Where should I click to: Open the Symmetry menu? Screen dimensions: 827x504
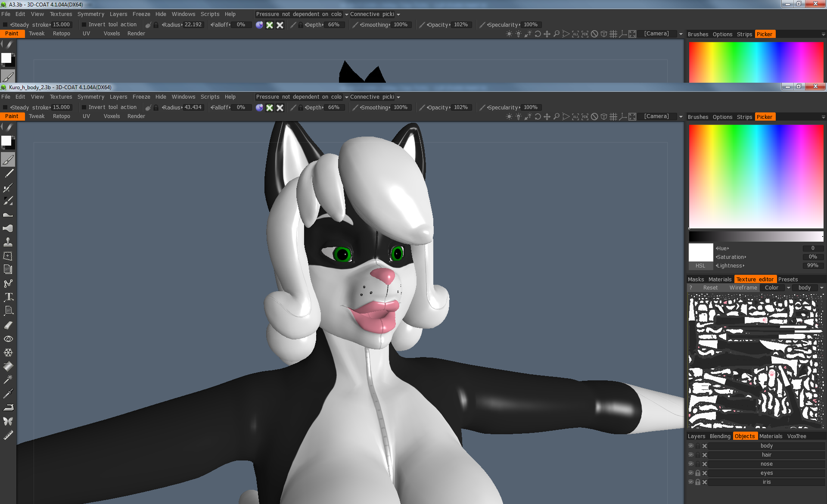point(91,97)
